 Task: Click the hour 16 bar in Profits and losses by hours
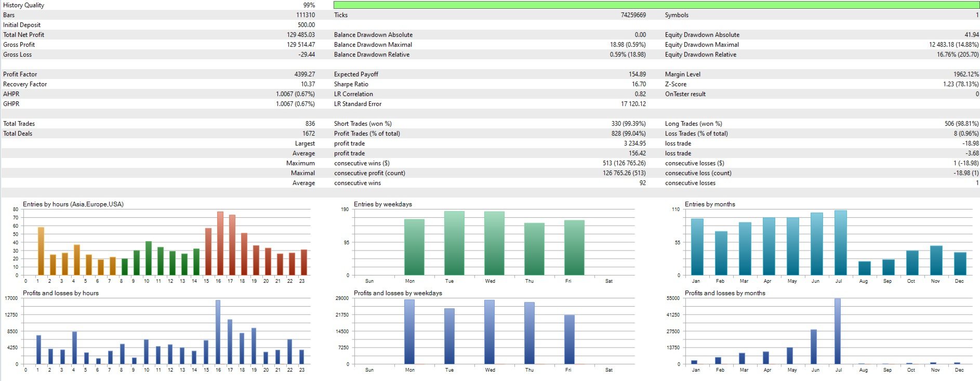(x=218, y=332)
